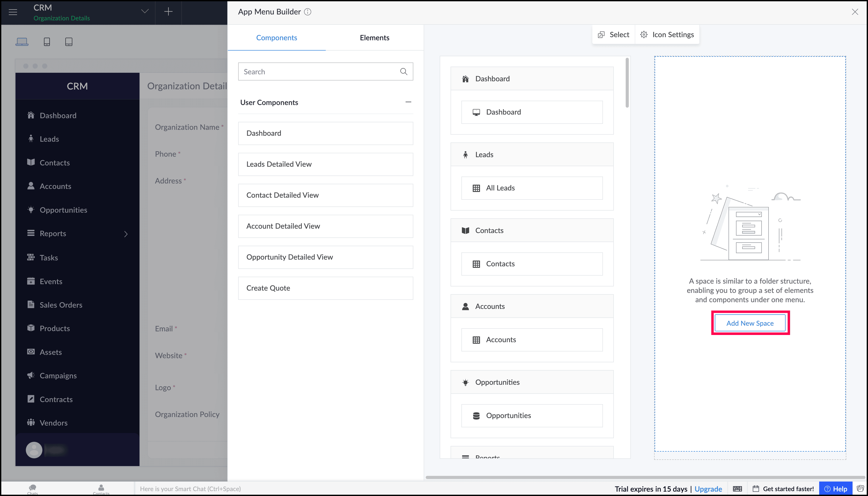Switch to the mobile phone preview icon

[x=47, y=42]
